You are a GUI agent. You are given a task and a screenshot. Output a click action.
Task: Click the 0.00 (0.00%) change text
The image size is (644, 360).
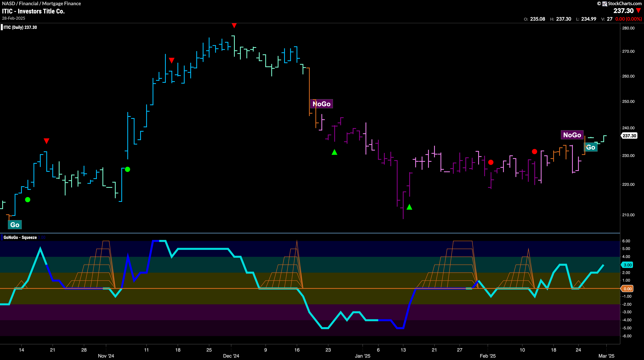coord(628,19)
